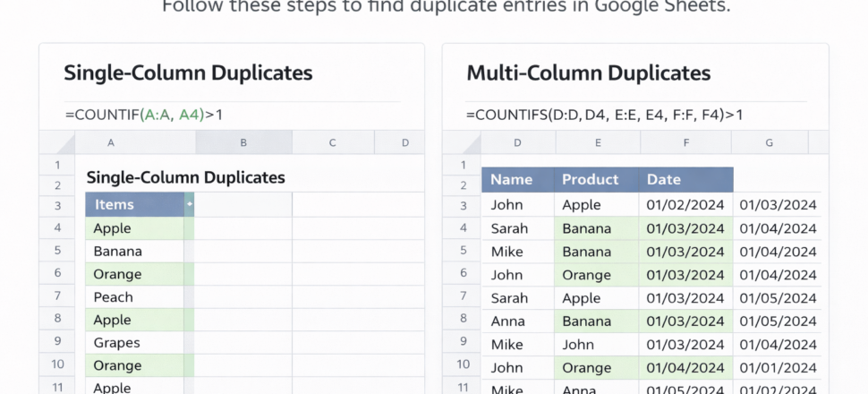
Task: Select the Date header cell
Action: coord(686,180)
